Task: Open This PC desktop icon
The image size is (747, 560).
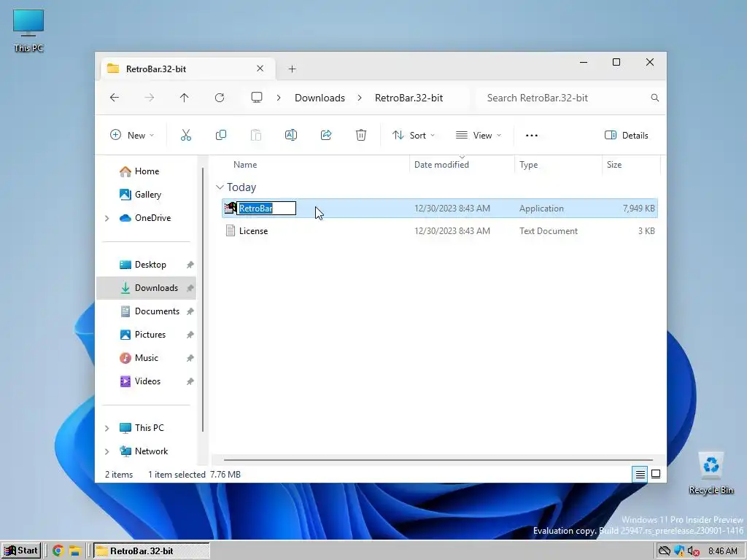Action: pyautogui.click(x=28, y=29)
